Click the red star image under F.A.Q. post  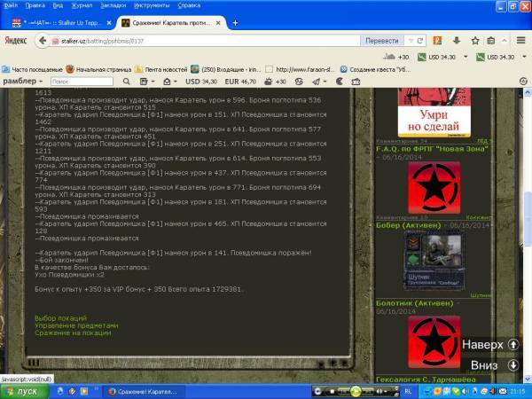click(431, 188)
